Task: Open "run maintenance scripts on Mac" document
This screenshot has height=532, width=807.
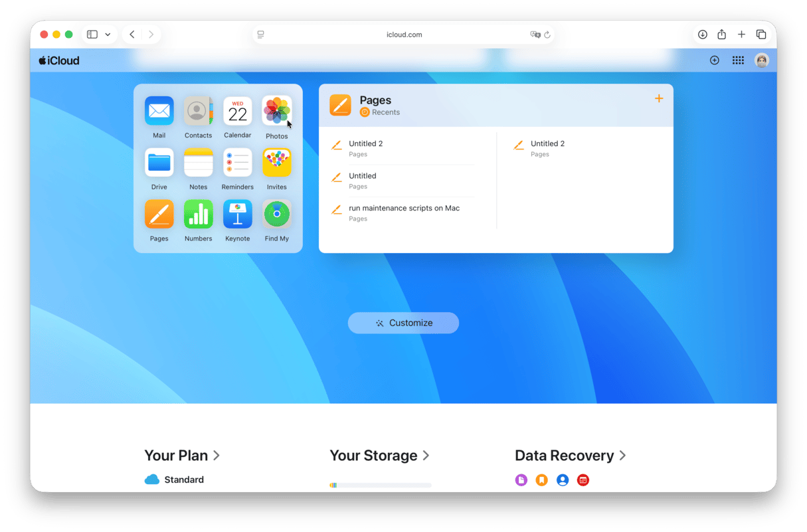Action: (404, 209)
